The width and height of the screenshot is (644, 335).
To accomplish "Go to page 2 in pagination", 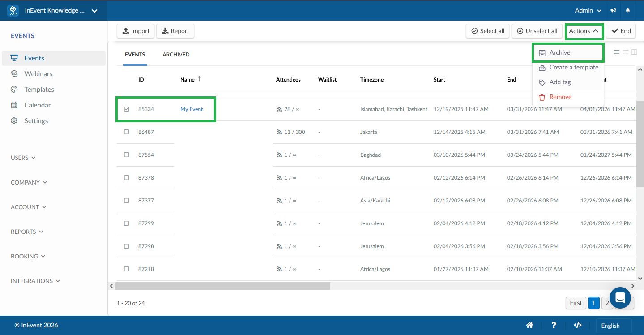I will click(x=607, y=303).
